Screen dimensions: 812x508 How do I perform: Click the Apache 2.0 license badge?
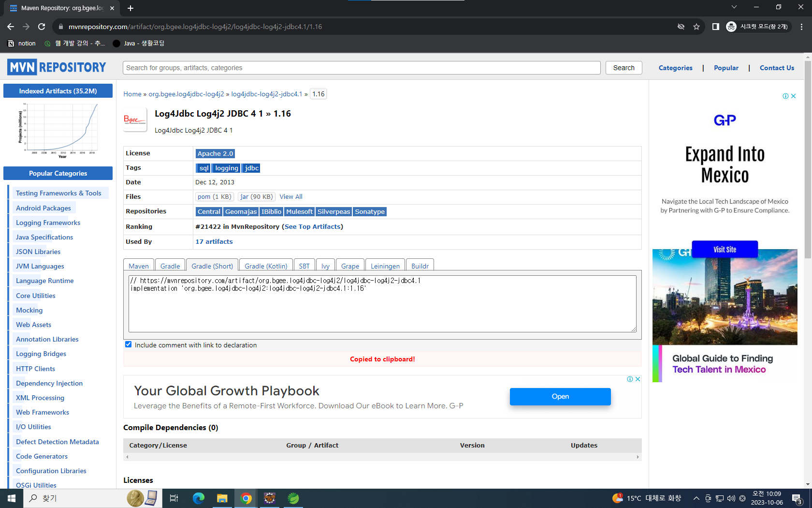tap(215, 153)
